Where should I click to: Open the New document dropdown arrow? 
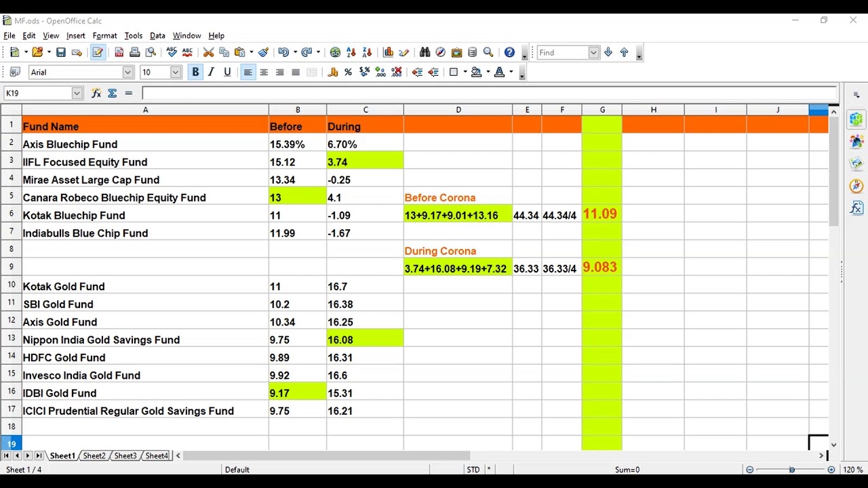[26, 52]
